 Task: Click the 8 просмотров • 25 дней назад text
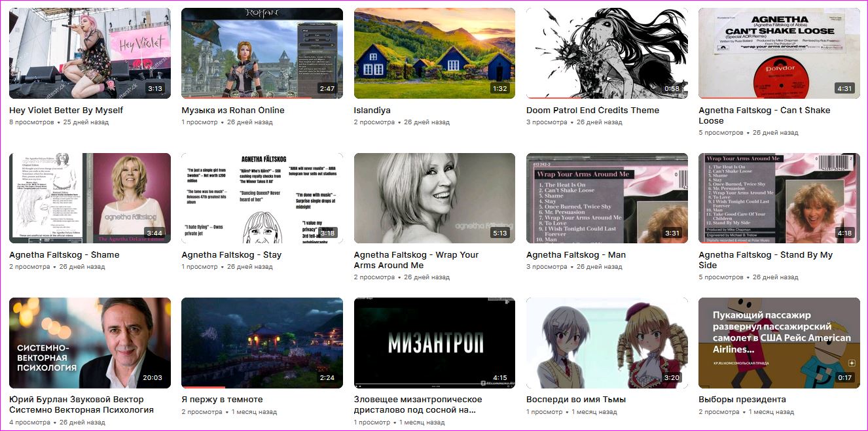(59, 122)
